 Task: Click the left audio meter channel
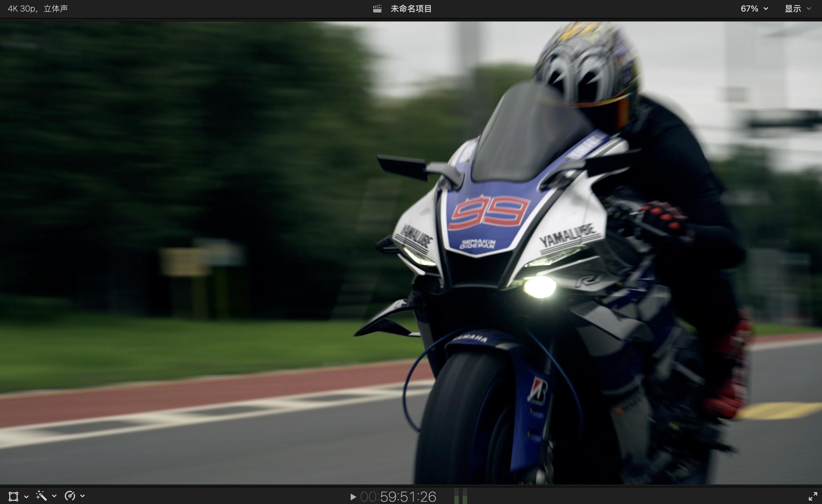457,496
